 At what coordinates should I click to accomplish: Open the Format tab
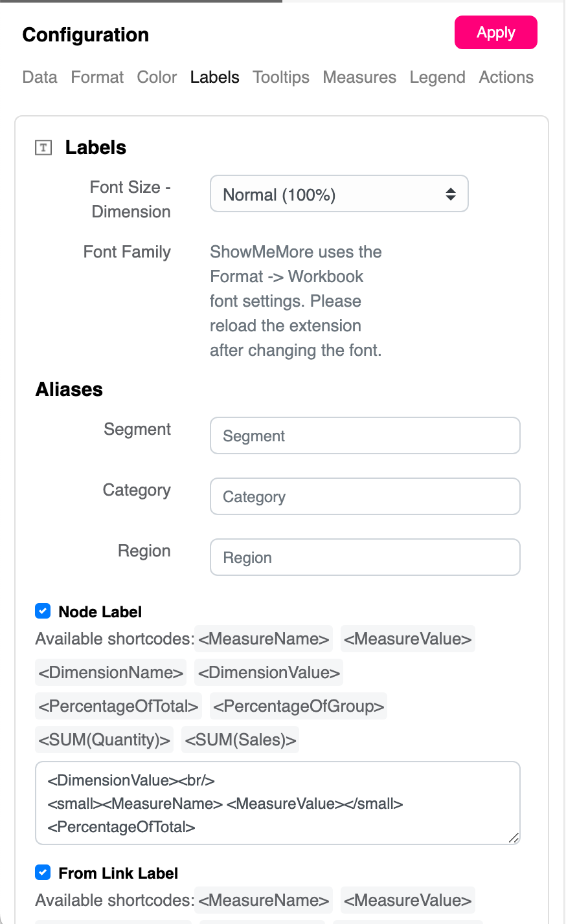(x=97, y=77)
